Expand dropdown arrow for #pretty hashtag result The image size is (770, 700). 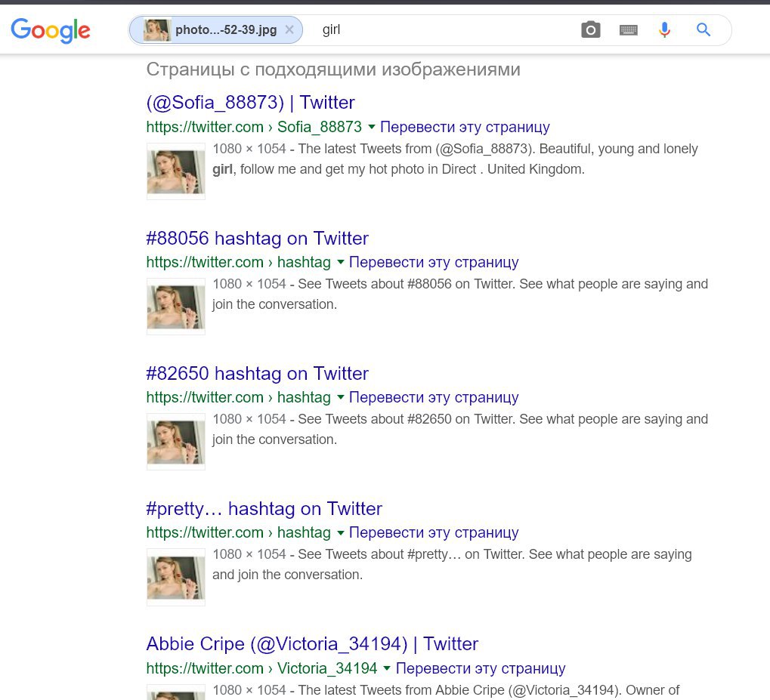340,532
